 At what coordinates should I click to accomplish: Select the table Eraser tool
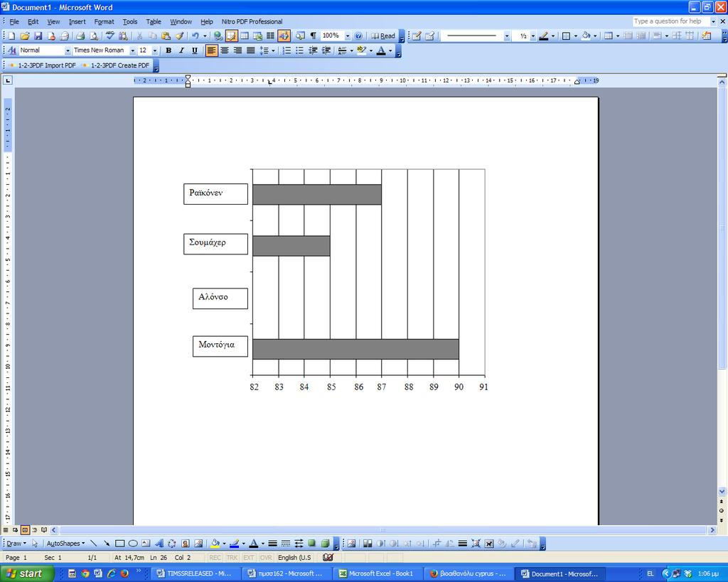coord(429,36)
